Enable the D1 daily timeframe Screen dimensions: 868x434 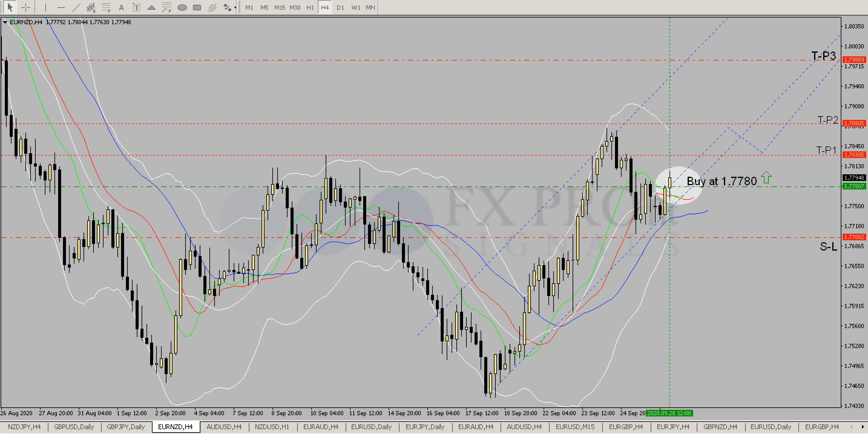pos(340,7)
